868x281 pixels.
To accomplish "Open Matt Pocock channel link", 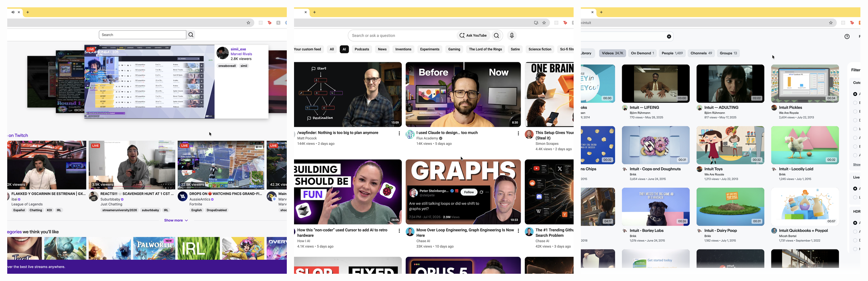I will 307,138.
